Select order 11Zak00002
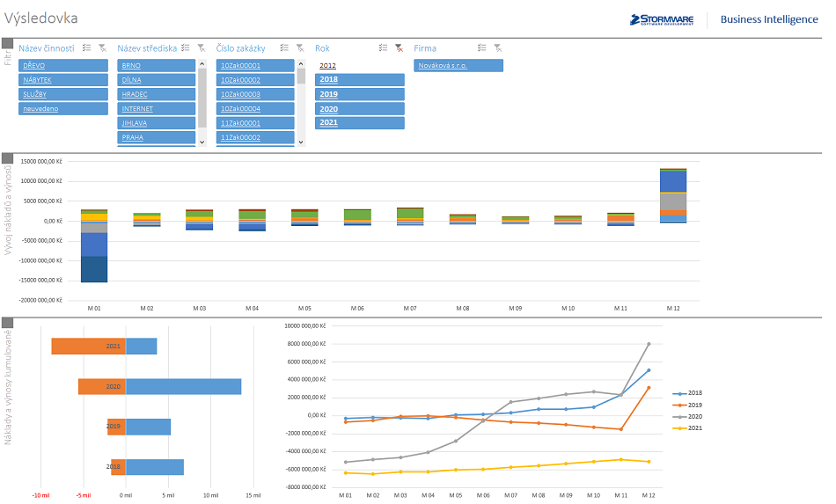Viewport: 836px width, 504px height. [x=255, y=137]
